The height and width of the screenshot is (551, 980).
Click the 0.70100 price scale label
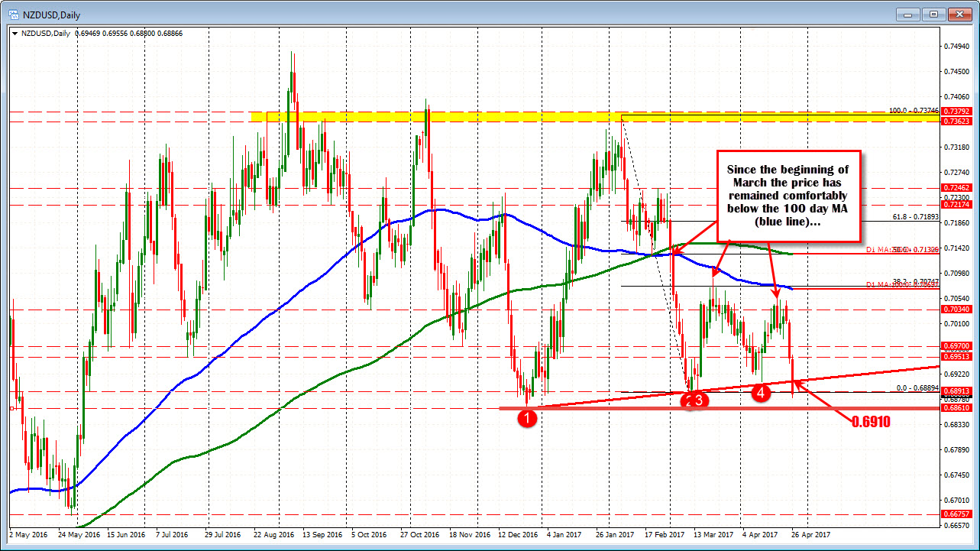pos(957,323)
